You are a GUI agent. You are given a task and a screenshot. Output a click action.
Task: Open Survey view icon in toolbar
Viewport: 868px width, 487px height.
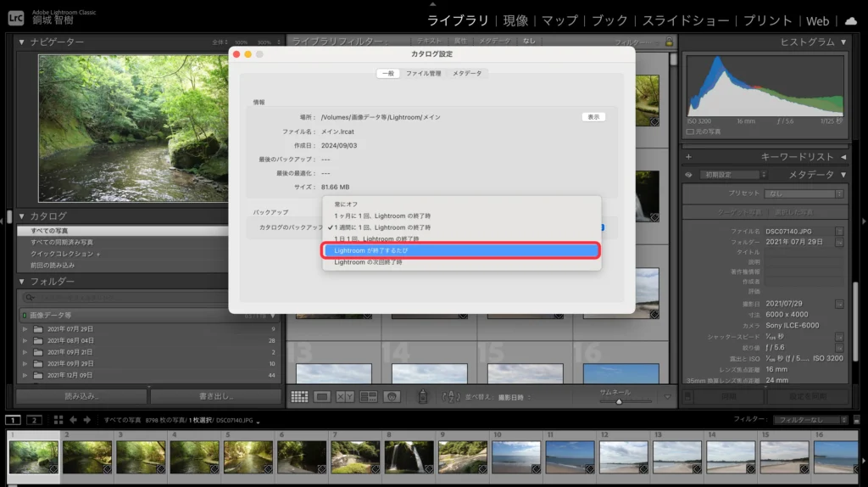tap(368, 396)
